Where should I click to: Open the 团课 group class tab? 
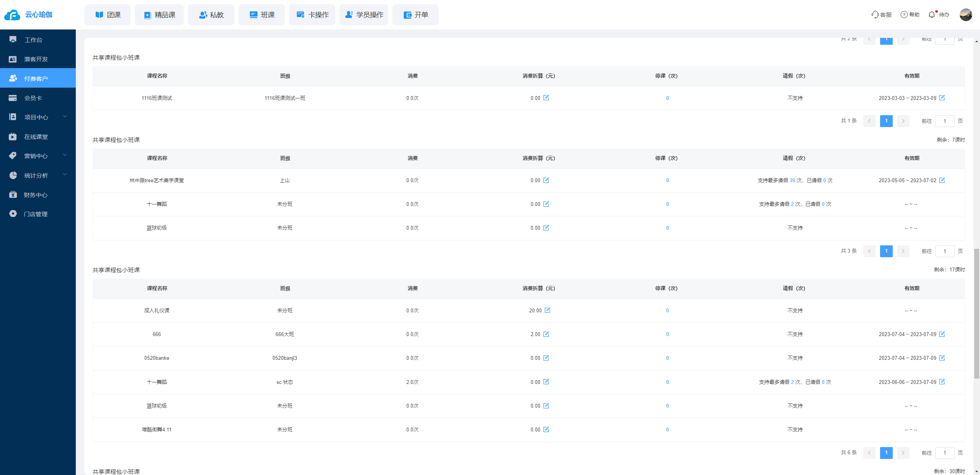pyautogui.click(x=108, y=15)
